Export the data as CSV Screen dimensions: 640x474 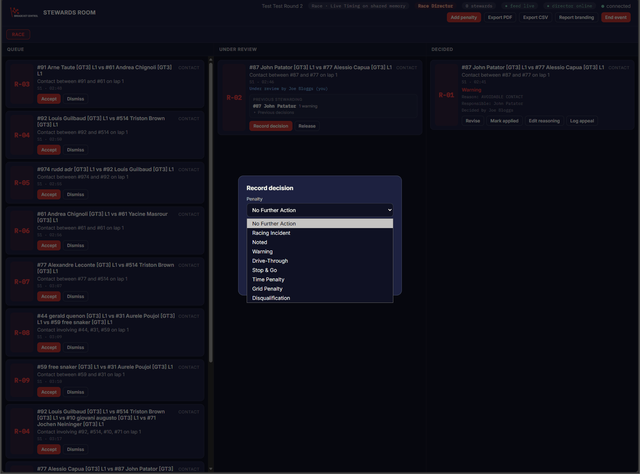[536, 17]
